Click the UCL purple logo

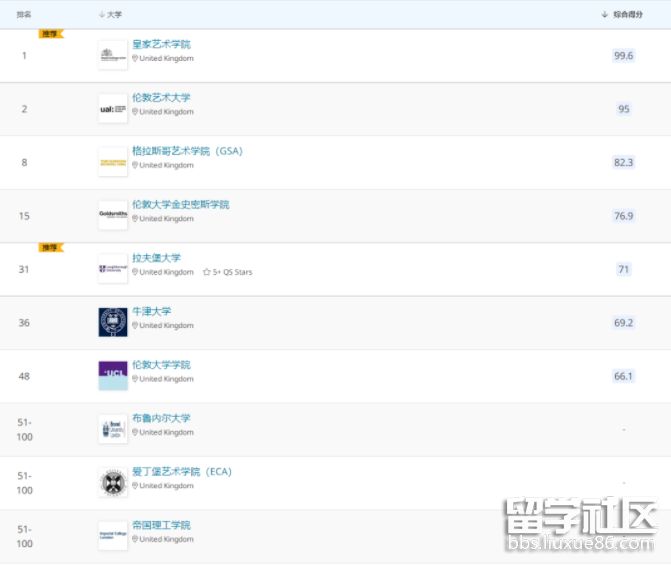point(113,375)
